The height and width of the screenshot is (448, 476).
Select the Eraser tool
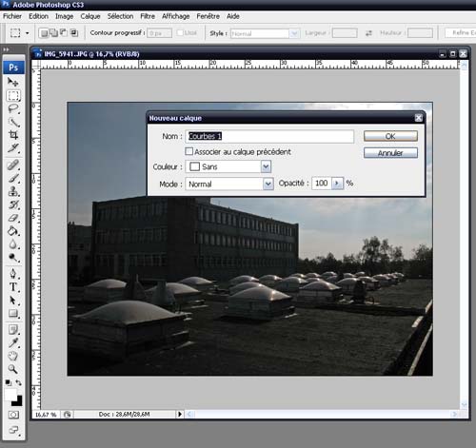(13, 218)
